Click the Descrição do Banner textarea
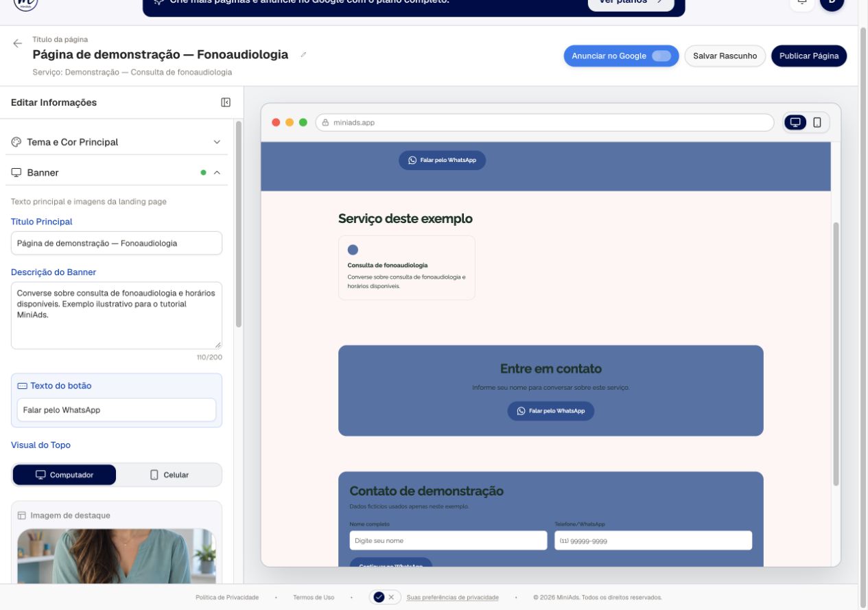Viewport: 868px width, 610px height. [x=117, y=316]
